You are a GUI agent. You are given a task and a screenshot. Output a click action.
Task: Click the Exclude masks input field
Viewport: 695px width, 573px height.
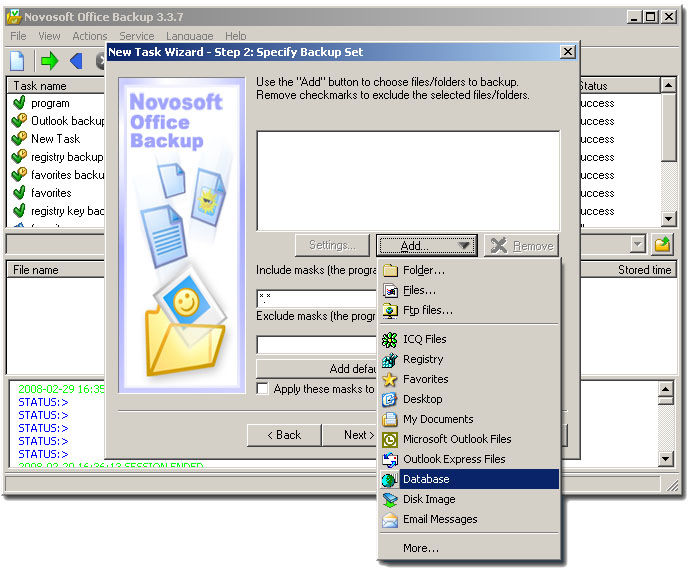tap(316, 345)
